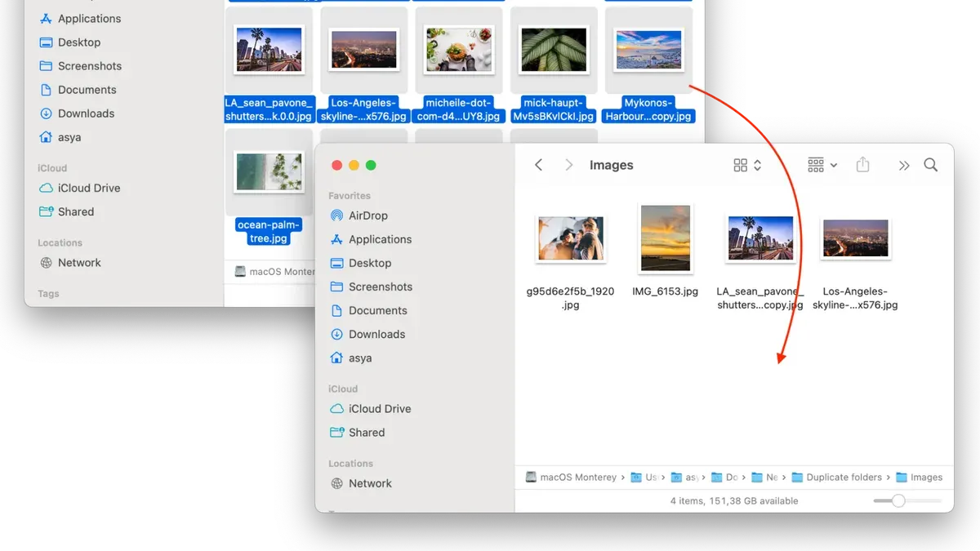
Task: Open Desktop in back window sidebar
Action: [x=70, y=42]
